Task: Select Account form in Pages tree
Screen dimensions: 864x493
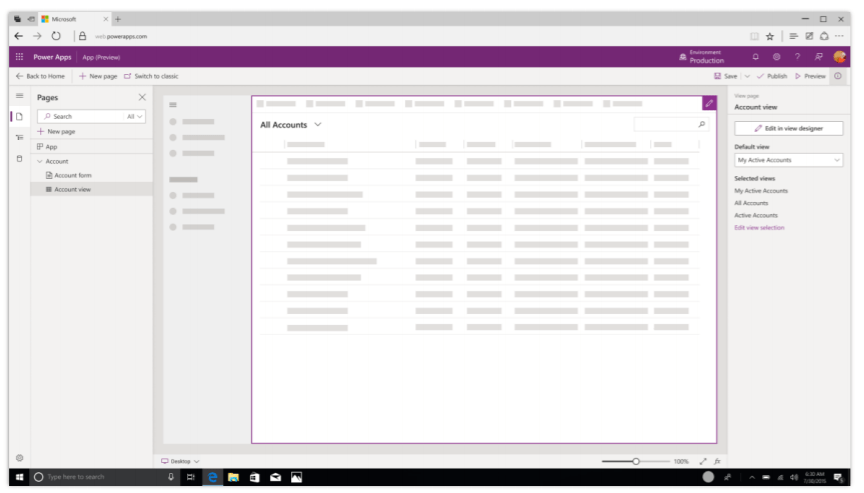Action: [72, 175]
